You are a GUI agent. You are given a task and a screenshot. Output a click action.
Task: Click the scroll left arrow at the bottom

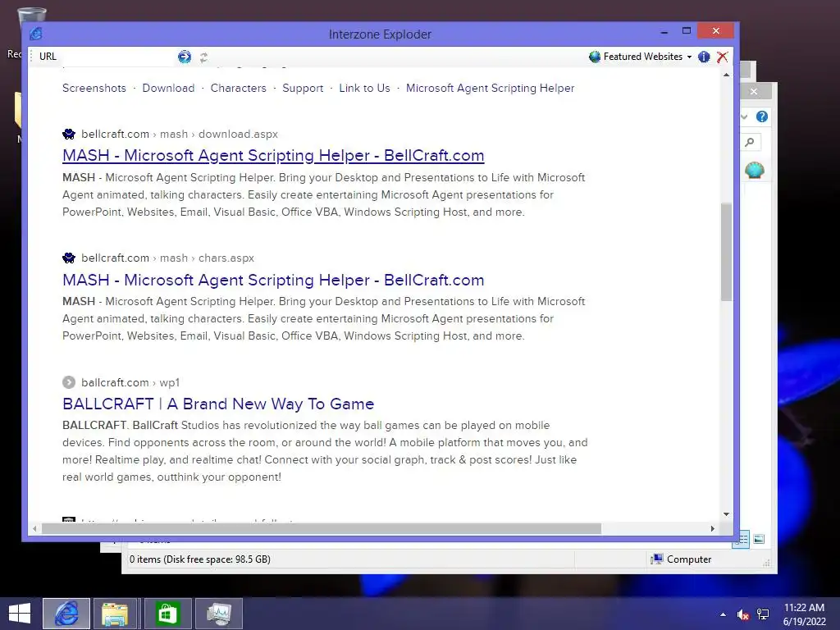pyautogui.click(x=34, y=529)
